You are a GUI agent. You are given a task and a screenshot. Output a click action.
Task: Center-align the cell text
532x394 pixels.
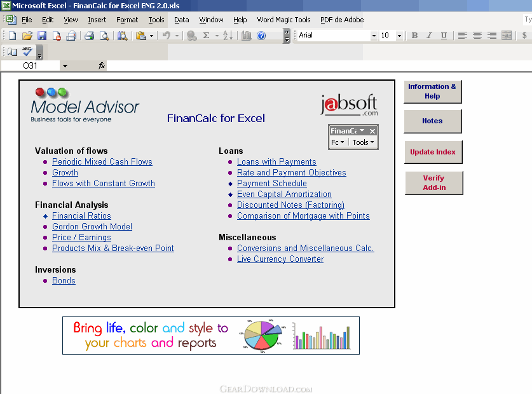pyautogui.click(x=477, y=36)
